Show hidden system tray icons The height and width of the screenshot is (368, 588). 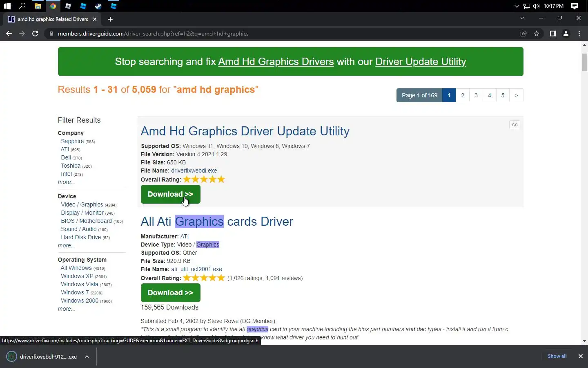[x=517, y=6]
